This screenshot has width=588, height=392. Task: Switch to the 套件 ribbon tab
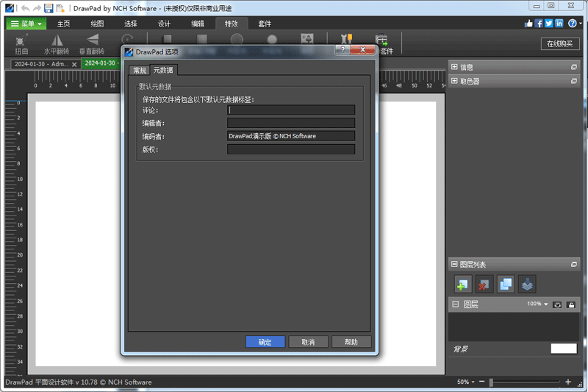pos(265,24)
